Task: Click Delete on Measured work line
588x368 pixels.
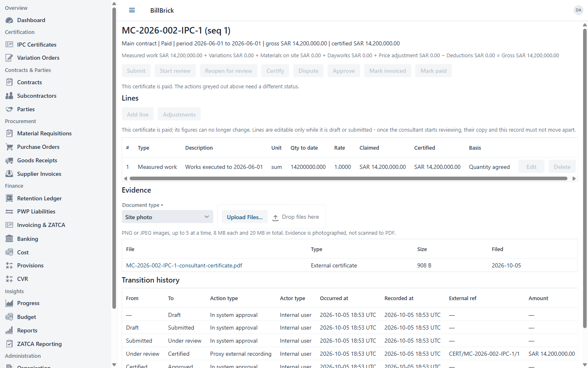Action: 562,167
